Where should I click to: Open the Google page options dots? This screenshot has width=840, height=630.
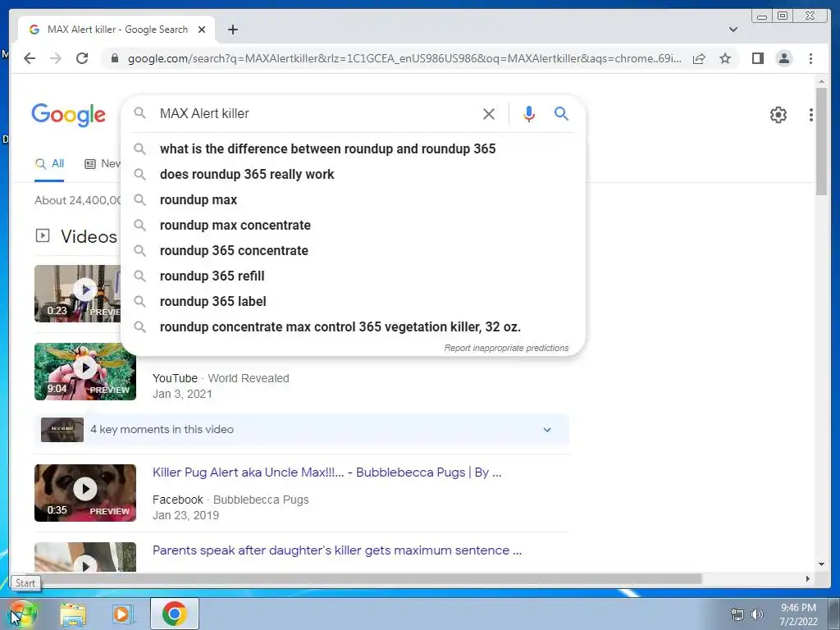pos(811,115)
